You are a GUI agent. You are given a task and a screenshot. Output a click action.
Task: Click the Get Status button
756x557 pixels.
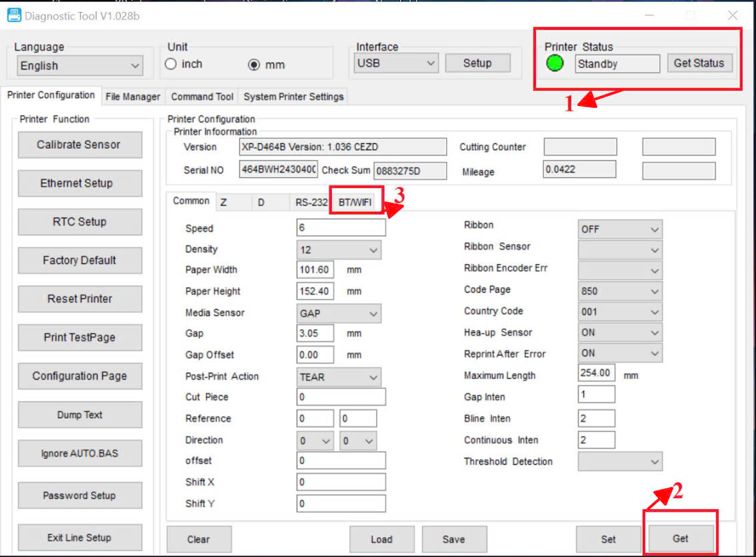click(x=699, y=63)
